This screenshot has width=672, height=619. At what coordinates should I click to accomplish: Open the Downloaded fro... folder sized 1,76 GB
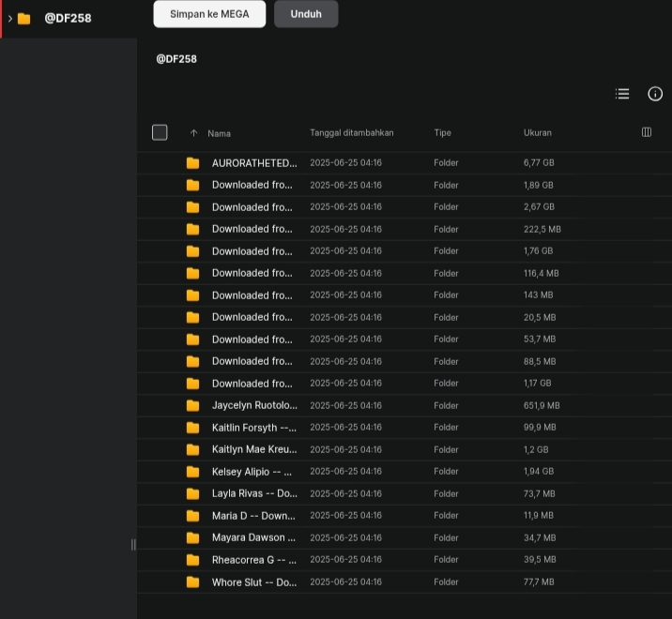252,251
